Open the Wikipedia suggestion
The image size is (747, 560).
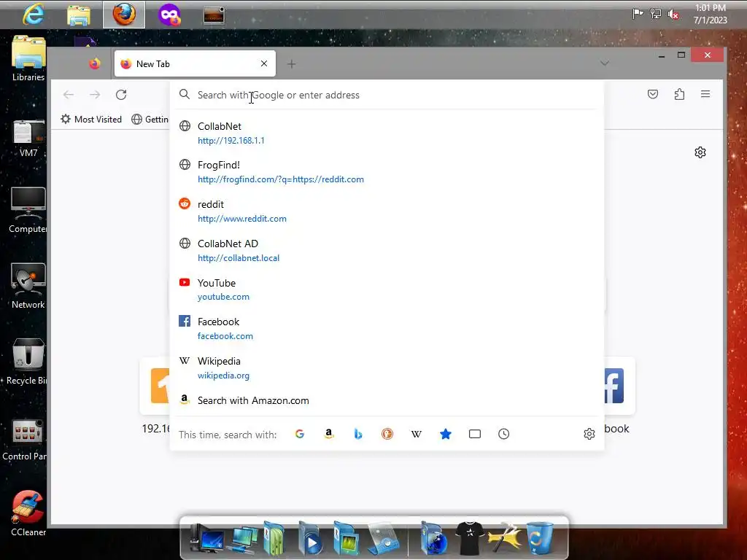(387, 368)
